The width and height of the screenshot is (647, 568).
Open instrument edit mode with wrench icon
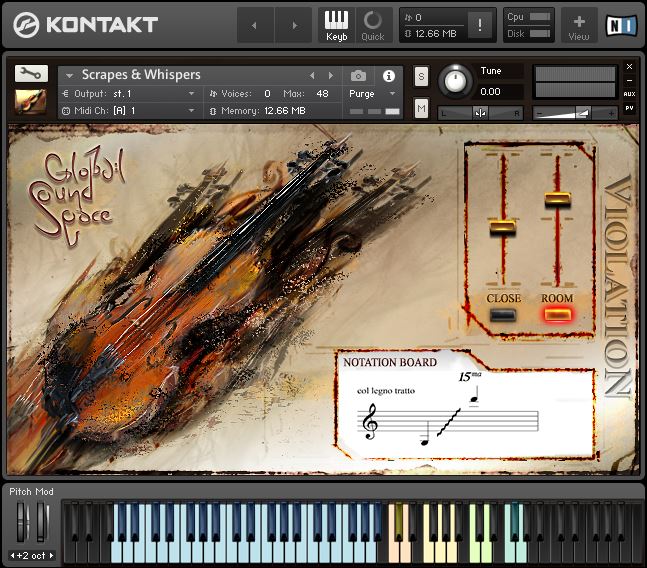pos(31,74)
